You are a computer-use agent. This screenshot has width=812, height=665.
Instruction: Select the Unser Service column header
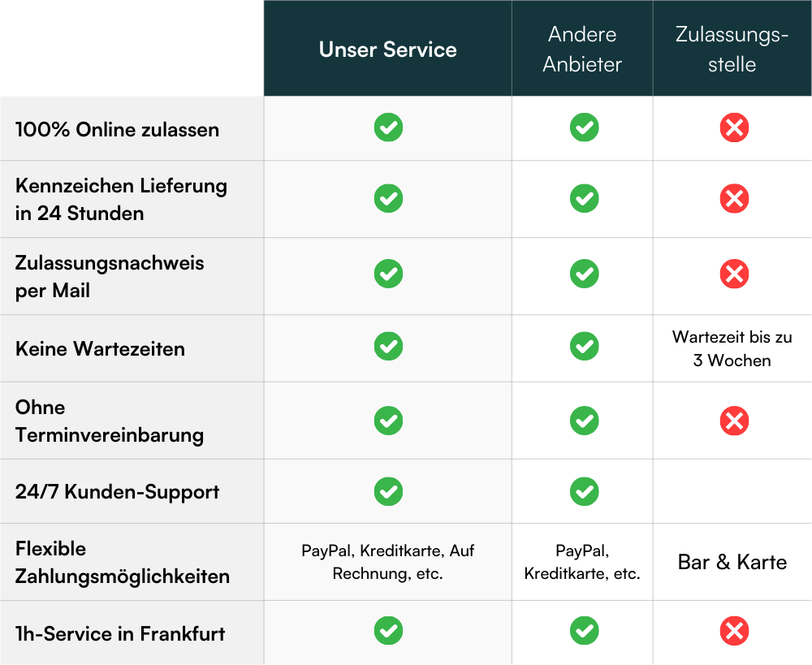(x=388, y=50)
